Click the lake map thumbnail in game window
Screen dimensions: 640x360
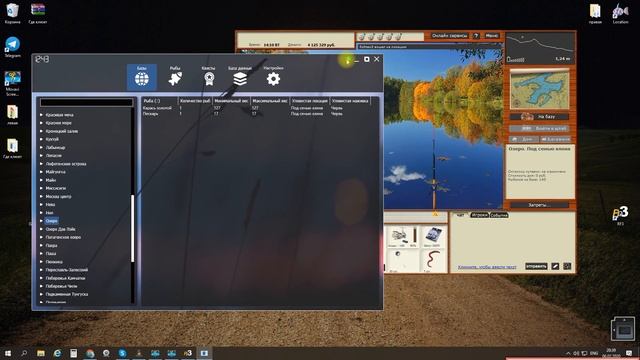click(x=540, y=89)
